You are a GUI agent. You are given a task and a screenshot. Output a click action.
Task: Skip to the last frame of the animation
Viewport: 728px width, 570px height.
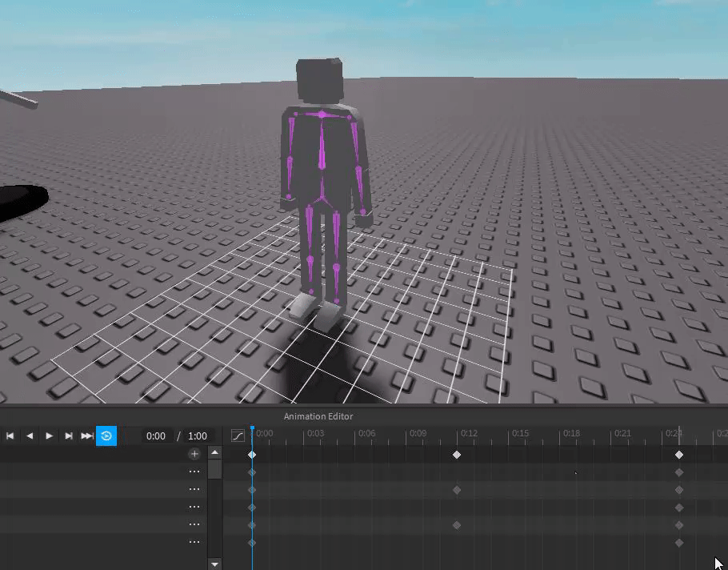point(87,436)
